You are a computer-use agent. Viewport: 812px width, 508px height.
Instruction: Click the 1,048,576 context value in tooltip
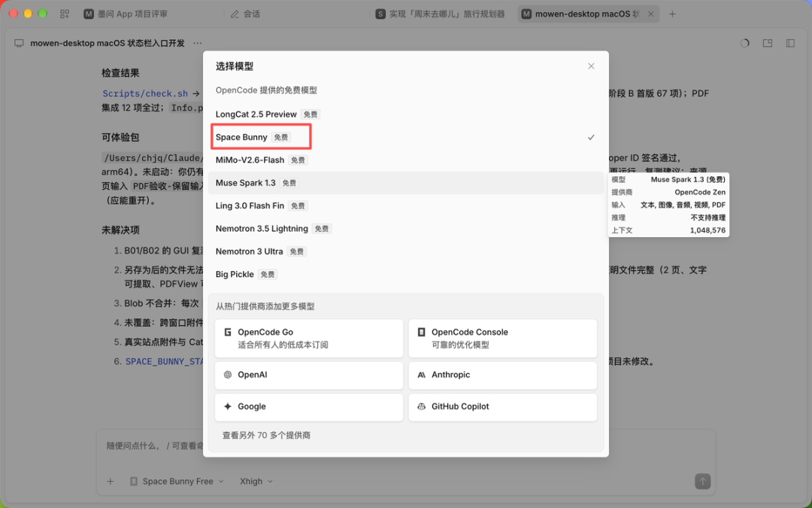click(707, 230)
